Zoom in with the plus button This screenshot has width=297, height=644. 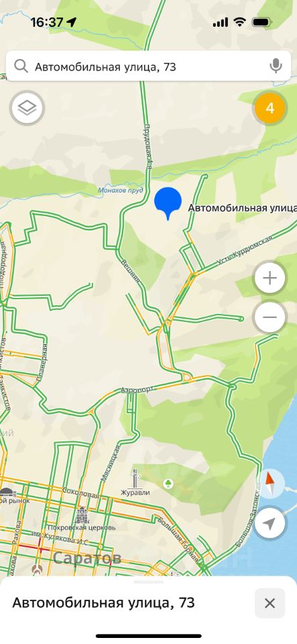pyautogui.click(x=270, y=278)
